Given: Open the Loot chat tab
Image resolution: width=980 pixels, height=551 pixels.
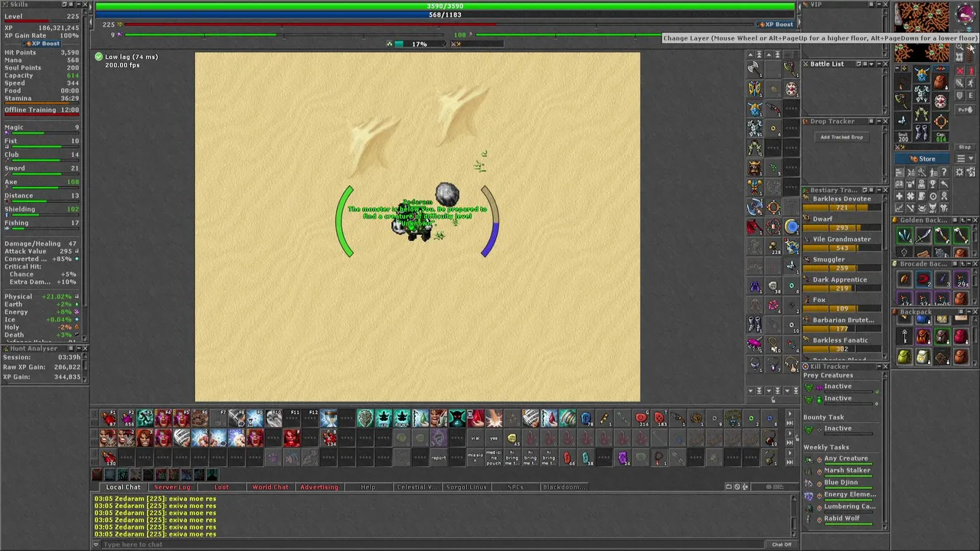Looking at the screenshot, I should pyautogui.click(x=221, y=487).
